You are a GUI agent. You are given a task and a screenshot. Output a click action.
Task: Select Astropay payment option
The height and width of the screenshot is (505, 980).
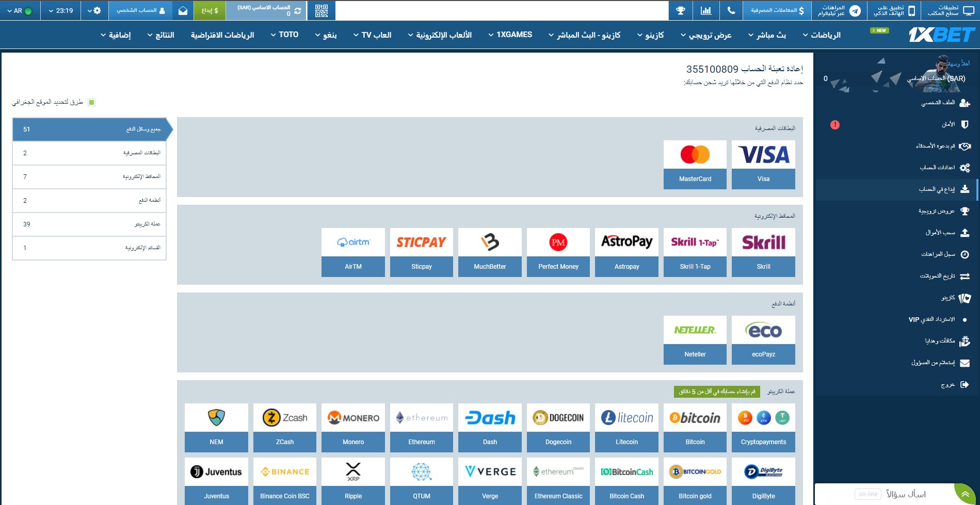coord(626,252)
